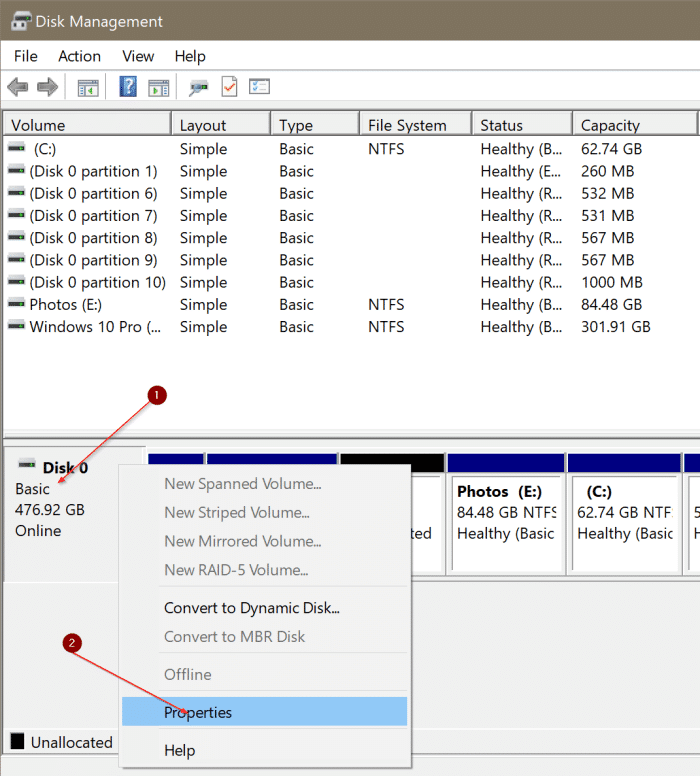Click drive icon beside Disk 0 partition 10
Image resolution: width=700 pixels, height=776 pixels.
pos(16,281)
